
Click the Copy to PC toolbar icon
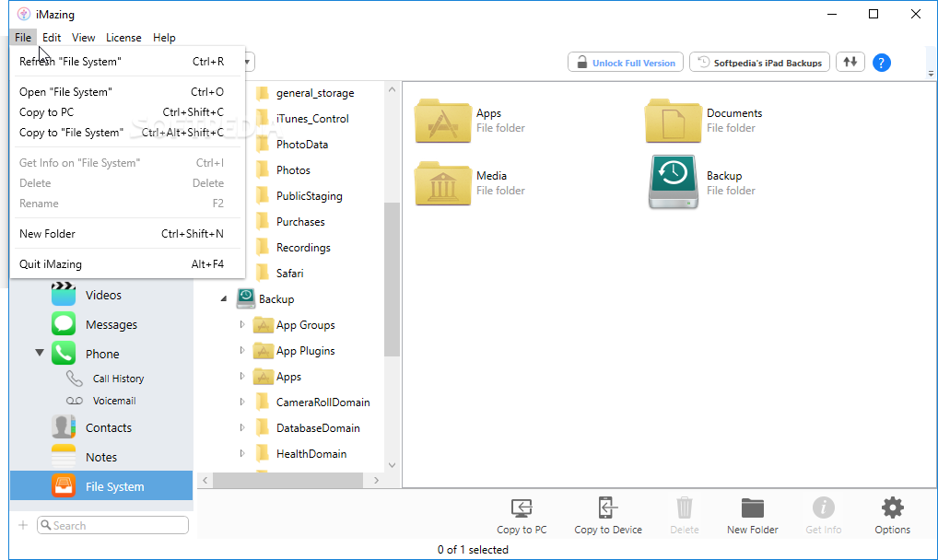[522, 507]
